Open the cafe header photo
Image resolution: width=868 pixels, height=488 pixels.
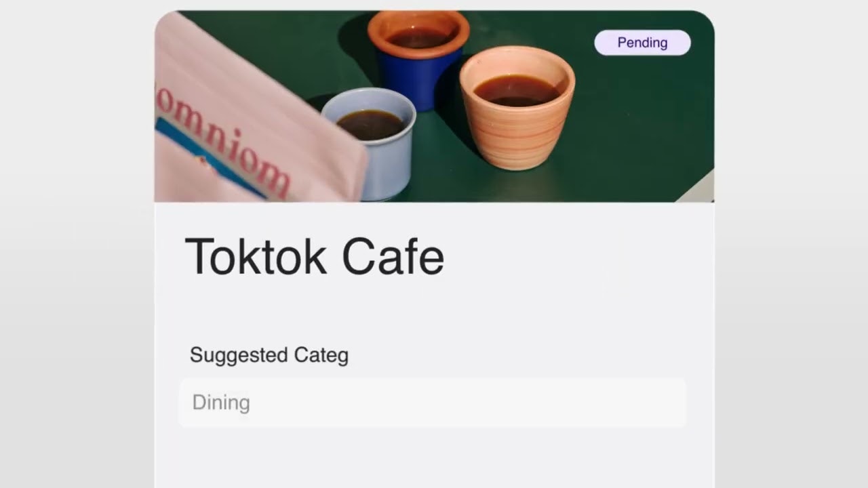pos(434,106)
